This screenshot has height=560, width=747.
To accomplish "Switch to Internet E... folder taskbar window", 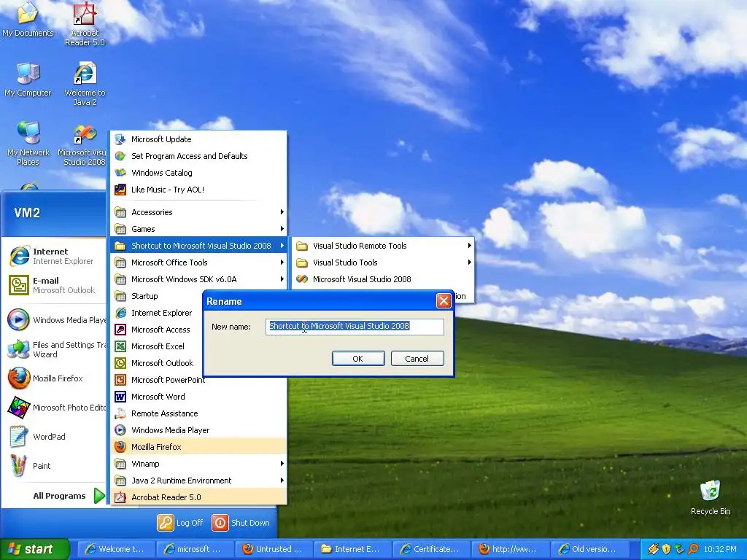I will pyautogui.click(x=352, y=549).
